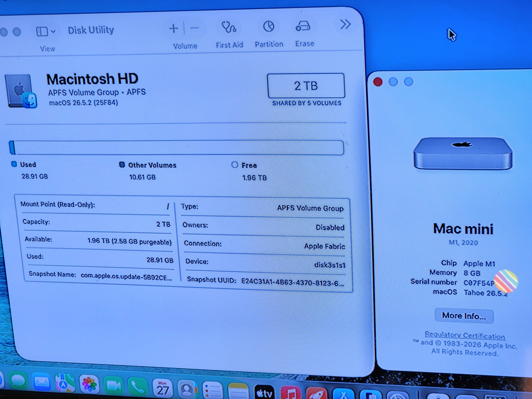This screenshot has width=532, height=399.
Task: Launch Reminders from the Dock
Action: tap(212, 391)
